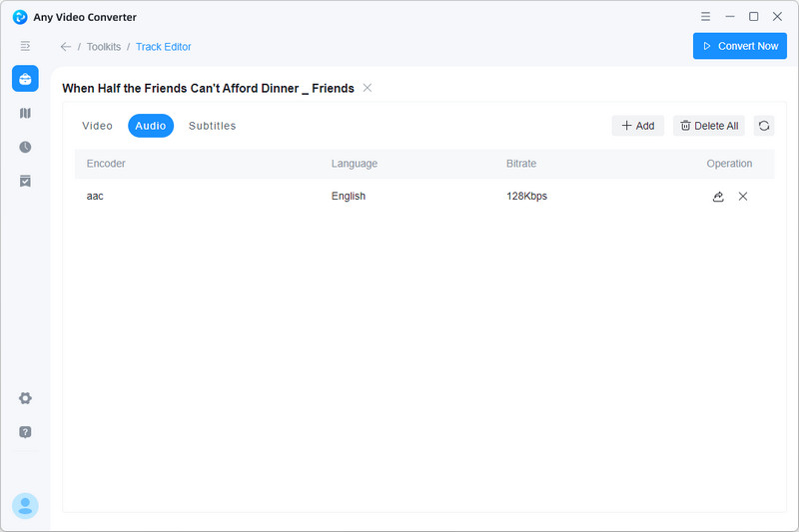The height and width of the screenshot is (532, 799).
Task: Open the user account avatar
Action: (x=25, y=506)
